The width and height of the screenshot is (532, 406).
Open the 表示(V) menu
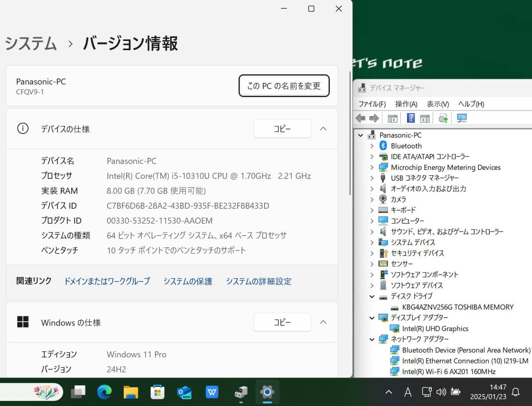[438, 104]
